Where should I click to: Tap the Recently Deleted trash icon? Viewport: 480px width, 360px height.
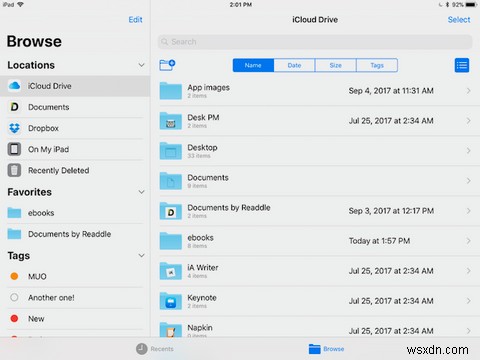(x=14, y=170)
